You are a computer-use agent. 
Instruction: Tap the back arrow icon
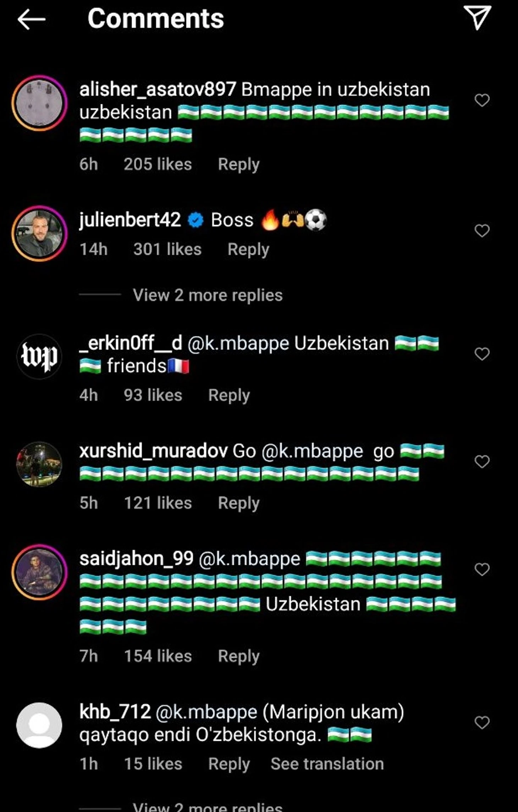pos(32,19)
